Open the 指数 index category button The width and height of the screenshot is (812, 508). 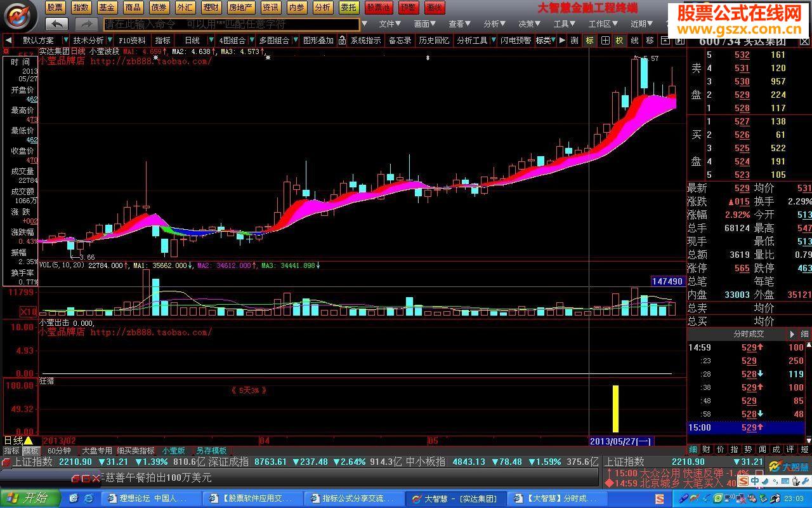pos(81,8)
